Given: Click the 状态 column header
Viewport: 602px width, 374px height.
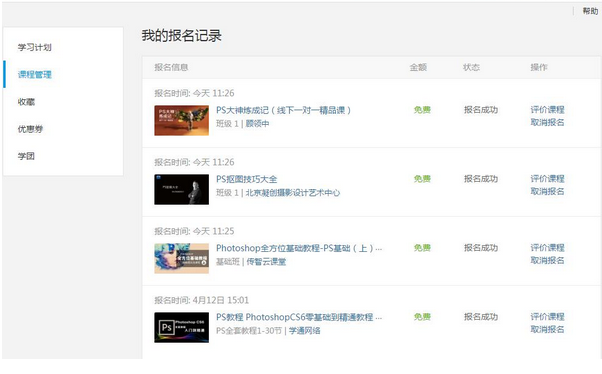Looking at the screenshot, I should (471, 68).
